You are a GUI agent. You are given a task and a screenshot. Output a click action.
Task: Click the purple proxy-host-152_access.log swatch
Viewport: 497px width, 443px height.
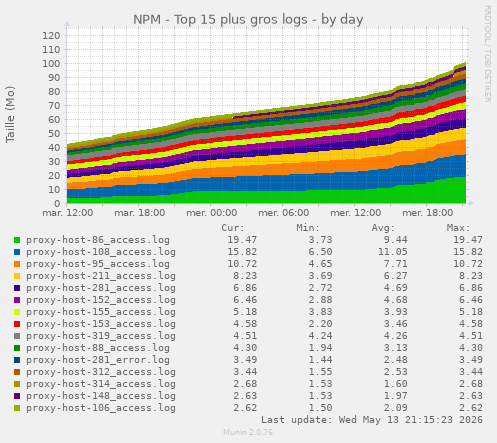pyautogui.click(x=17, y=300)
